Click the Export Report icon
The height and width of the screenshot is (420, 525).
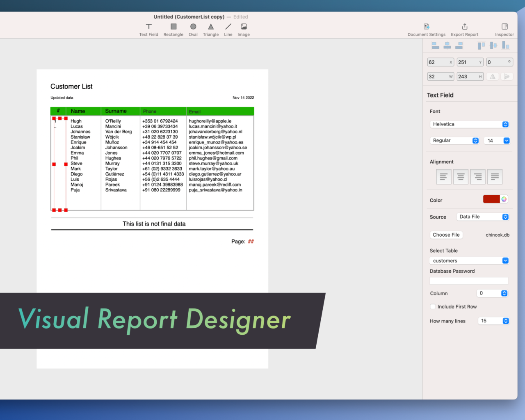pyautogui.click(x=465, y=27)
